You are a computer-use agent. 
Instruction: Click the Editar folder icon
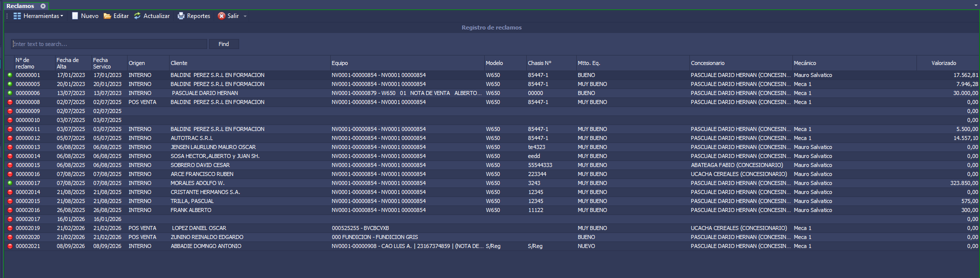pos(108,16)
